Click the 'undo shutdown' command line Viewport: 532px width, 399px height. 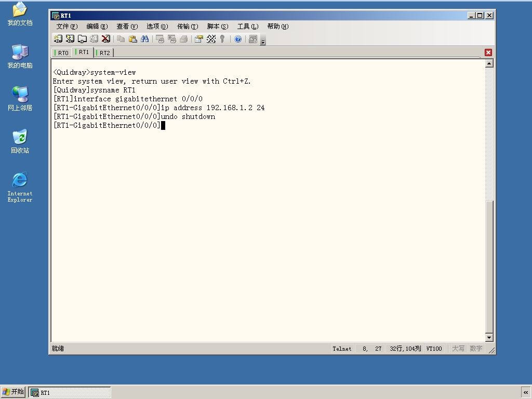[x=134, y=117]
